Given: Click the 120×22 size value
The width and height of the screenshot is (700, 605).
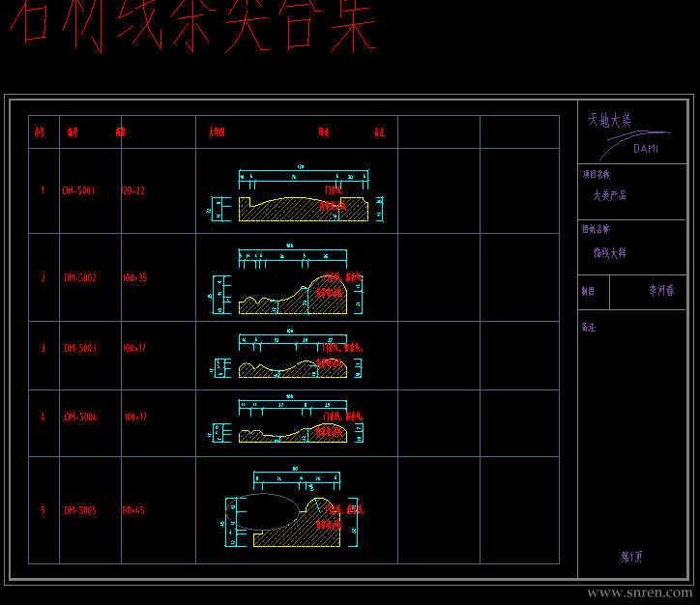Looking at the screenshot, I should (132, 190).
